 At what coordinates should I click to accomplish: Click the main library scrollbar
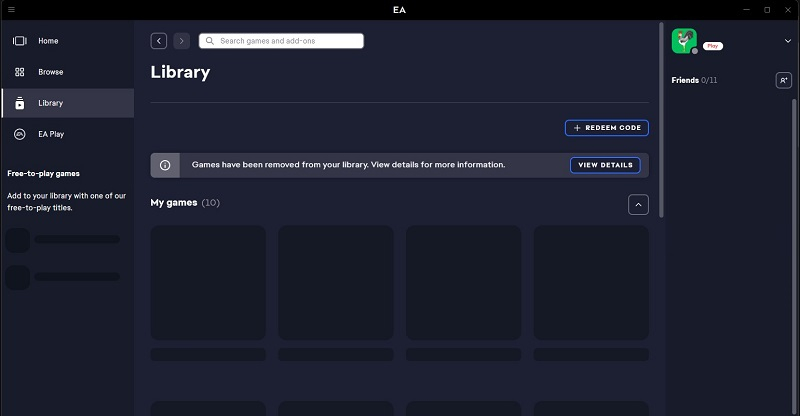[661, 120]
